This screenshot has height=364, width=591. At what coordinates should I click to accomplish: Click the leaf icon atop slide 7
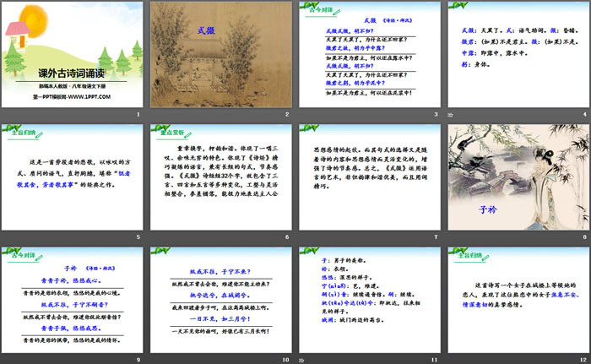click(309, 129)
